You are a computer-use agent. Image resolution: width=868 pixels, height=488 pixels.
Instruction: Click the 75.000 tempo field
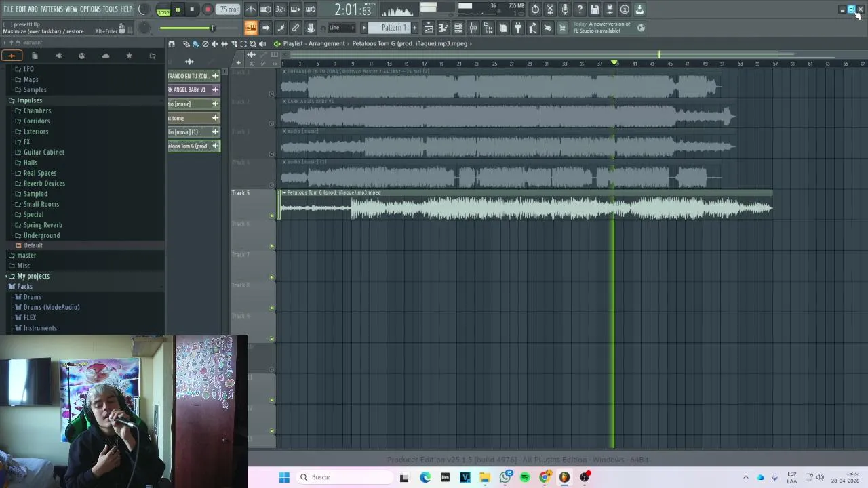click(229, 9)
